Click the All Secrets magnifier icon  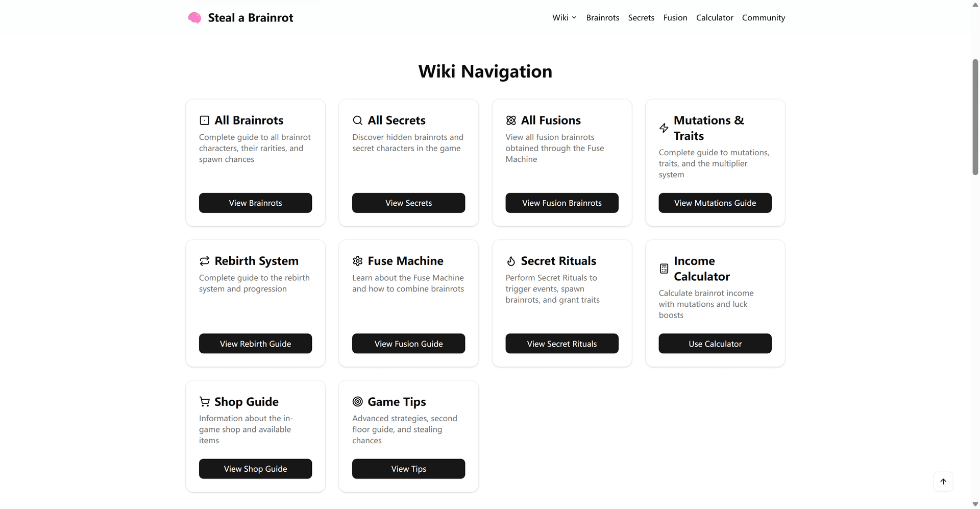click(x=358, y=120)
